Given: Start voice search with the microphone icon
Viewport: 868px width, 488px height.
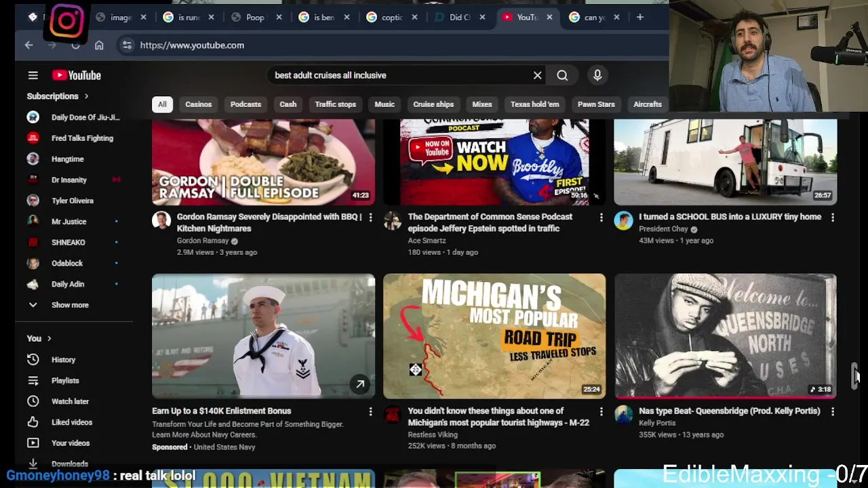Looking at the screenshot, I should (597, 75).
